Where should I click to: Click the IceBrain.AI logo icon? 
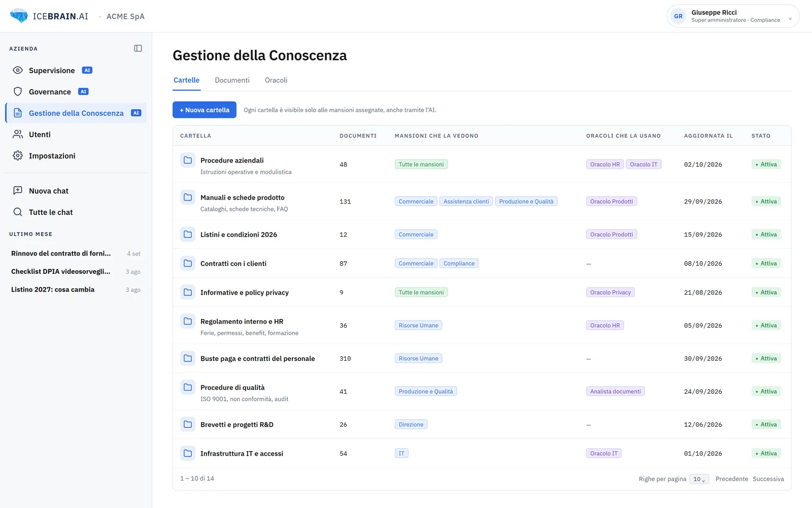point(19,16)
